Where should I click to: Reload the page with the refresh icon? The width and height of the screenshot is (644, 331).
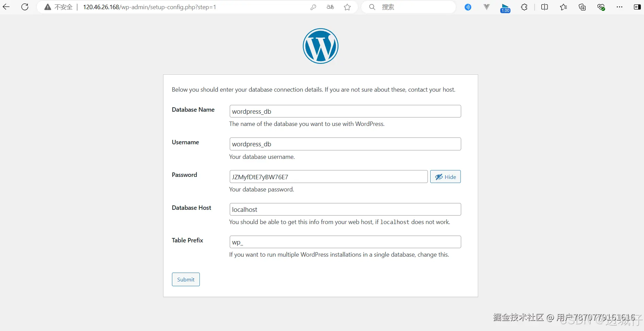(x=25, y=7)
